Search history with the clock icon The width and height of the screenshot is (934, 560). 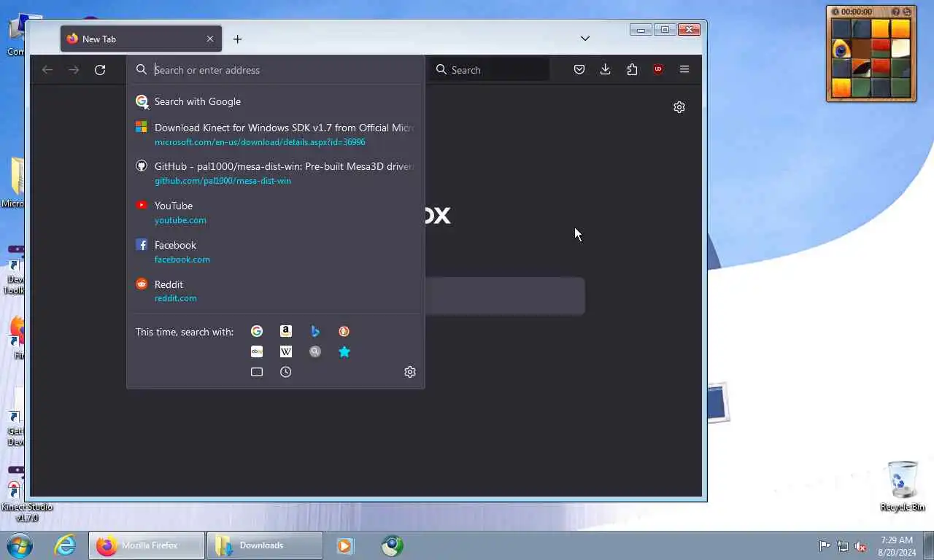click(286, 372)
